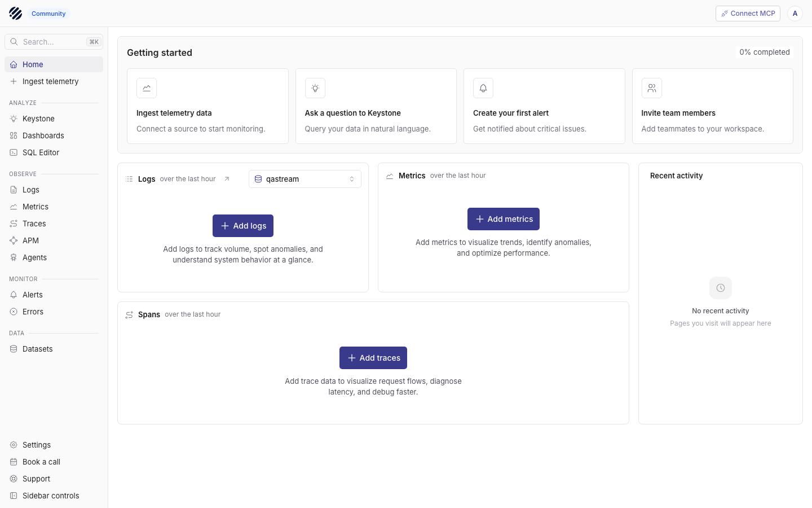Click the Add logs button

(243, 226)
